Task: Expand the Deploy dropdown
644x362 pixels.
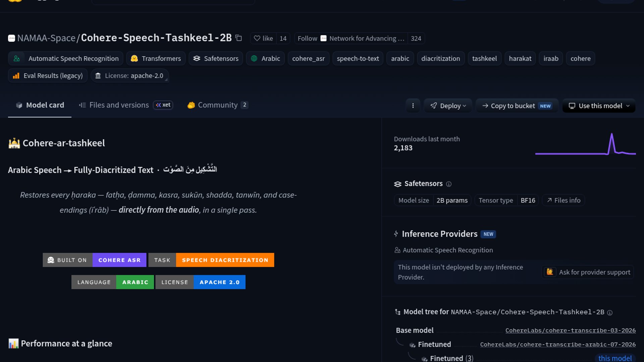Action: pos(448,106)
